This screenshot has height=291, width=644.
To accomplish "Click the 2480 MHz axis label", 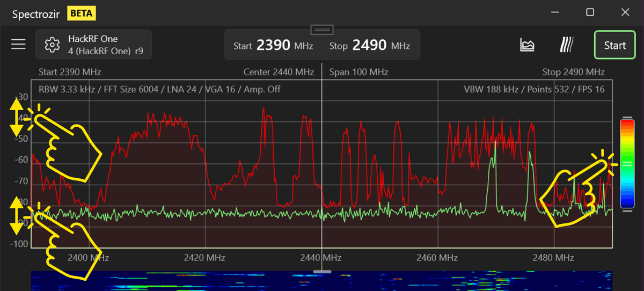I will tap(553, 258).
